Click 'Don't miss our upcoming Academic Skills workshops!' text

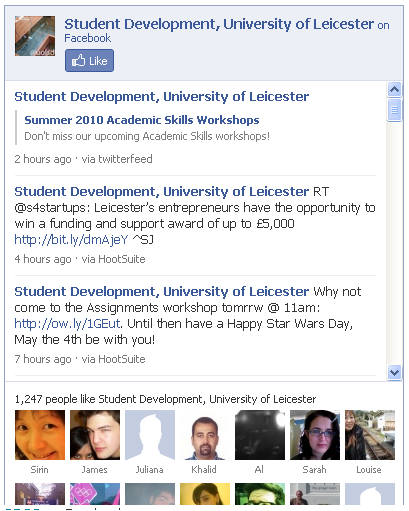click(x=147, y=136)
